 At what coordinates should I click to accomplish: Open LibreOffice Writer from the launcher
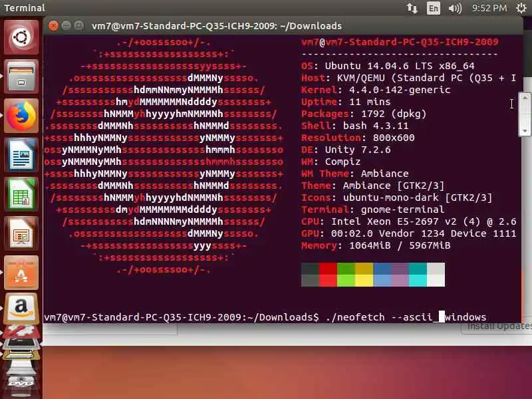tap(21, 155)
